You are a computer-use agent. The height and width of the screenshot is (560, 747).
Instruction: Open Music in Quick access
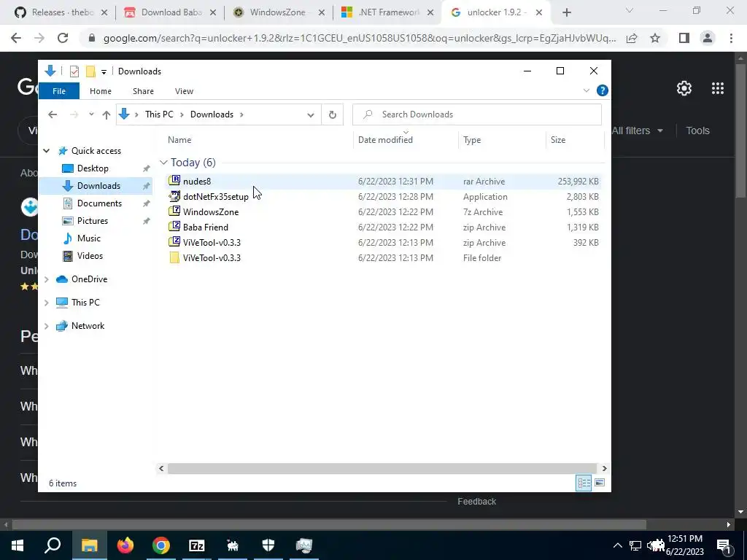88,238
